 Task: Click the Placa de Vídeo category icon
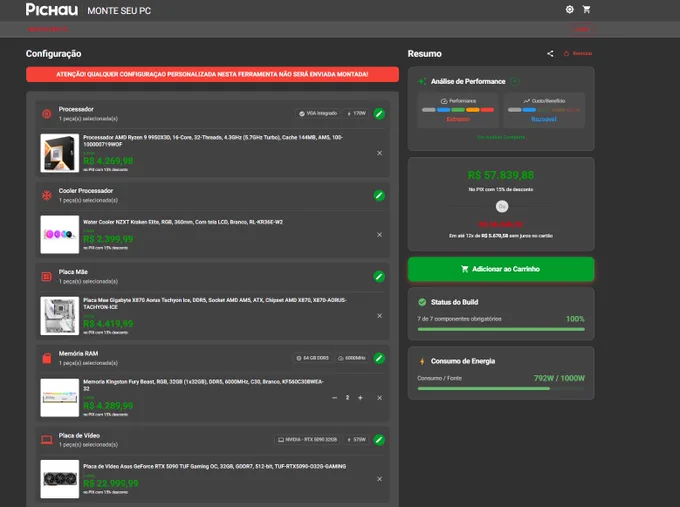point(46,440)
